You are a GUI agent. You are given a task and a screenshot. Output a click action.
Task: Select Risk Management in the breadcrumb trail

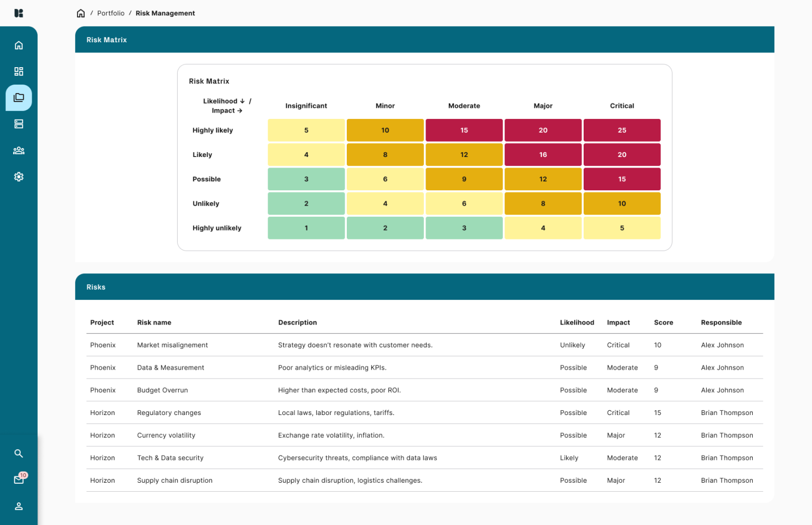click(165, 13)
